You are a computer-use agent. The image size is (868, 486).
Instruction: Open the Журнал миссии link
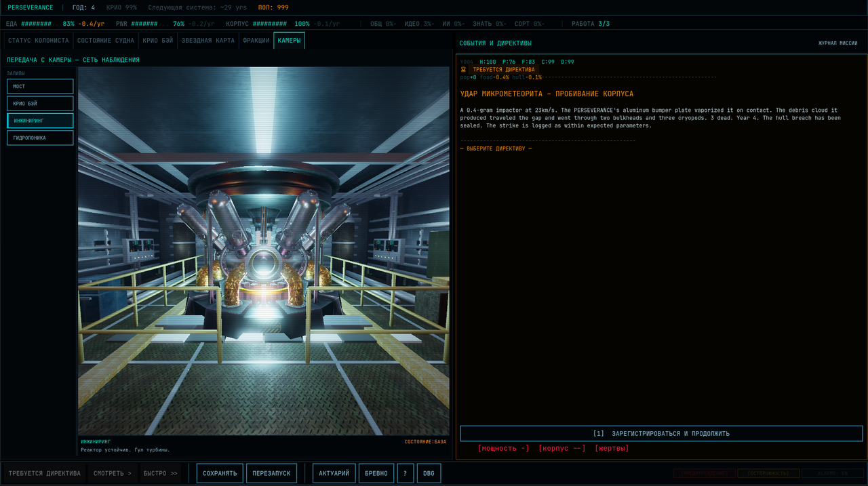[837, 43]
